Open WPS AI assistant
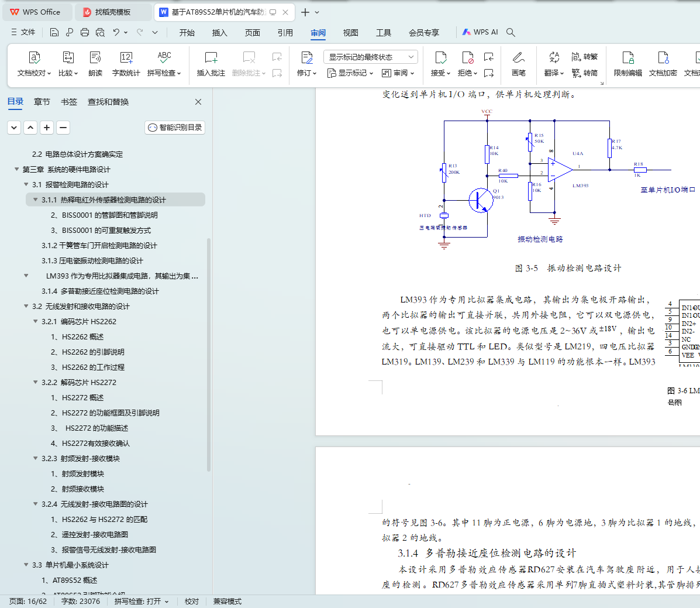700x608 pixels. pyautogui.click(x=480, y=32)
